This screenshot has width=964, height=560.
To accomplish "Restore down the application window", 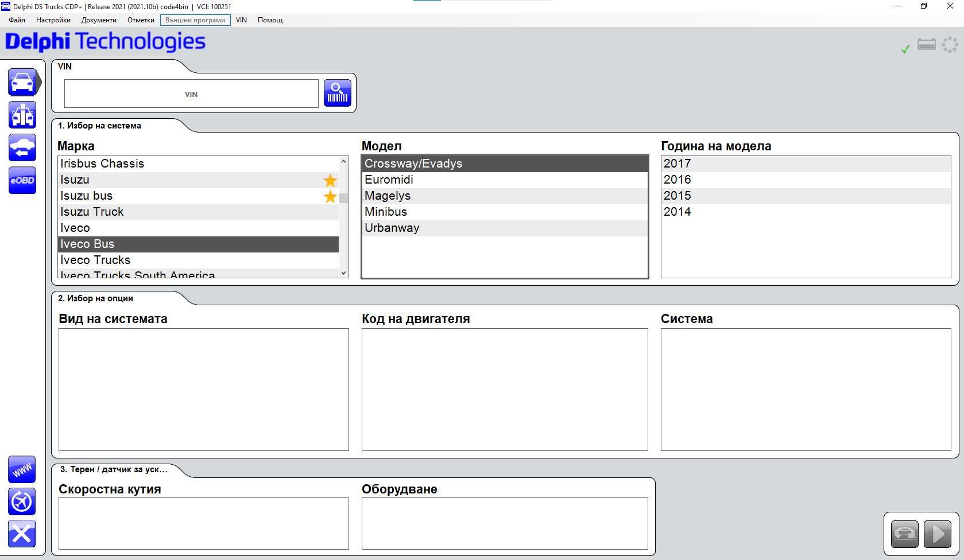I will coord(924,6).
